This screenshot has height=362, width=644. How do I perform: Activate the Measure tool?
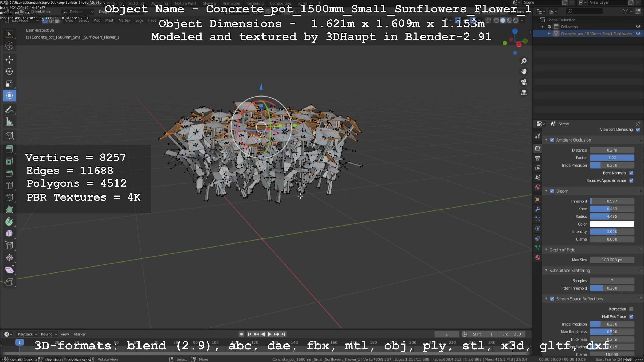9,122
